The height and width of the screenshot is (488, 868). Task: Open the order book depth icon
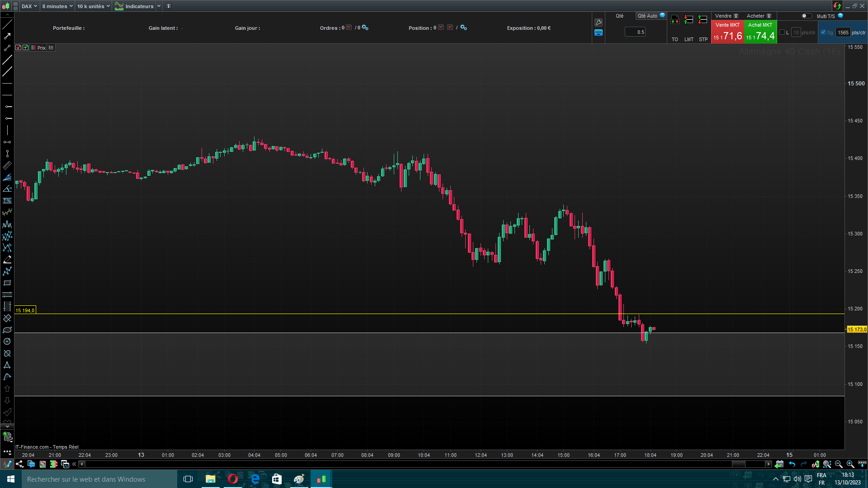(x=54, y=464)
